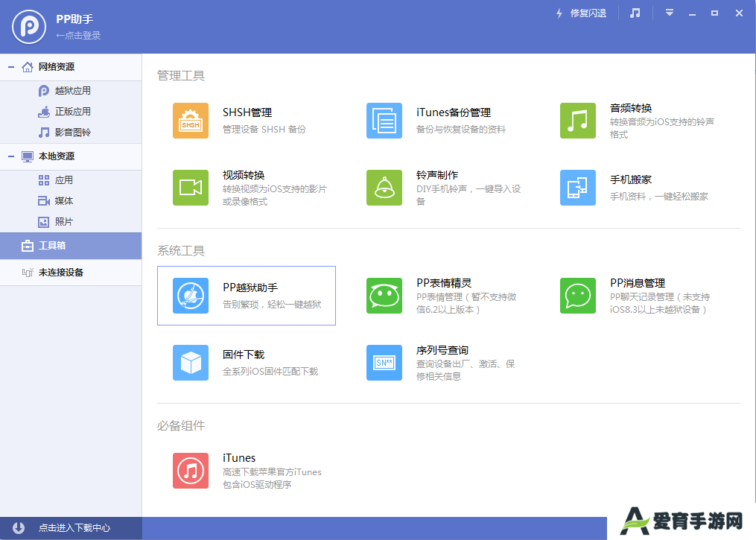The width and height of the screenshot is (756, 540).
Task: Click the 修复闪退 repair button
Action: [581, 13]
